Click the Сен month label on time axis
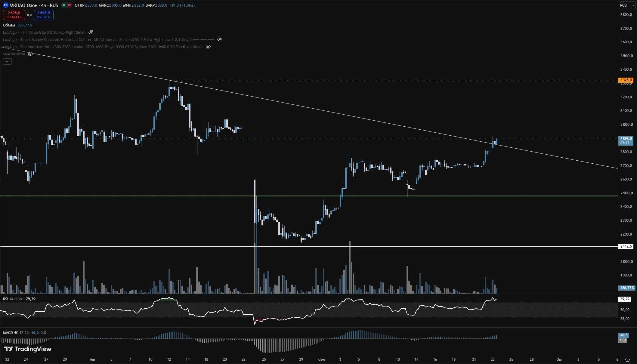 pyautogui.click(x=321, y=359)
